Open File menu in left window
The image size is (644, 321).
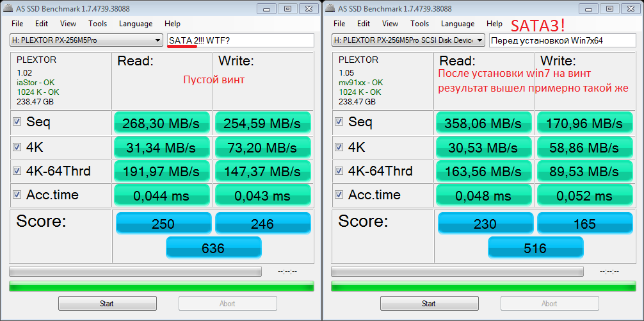17,24
